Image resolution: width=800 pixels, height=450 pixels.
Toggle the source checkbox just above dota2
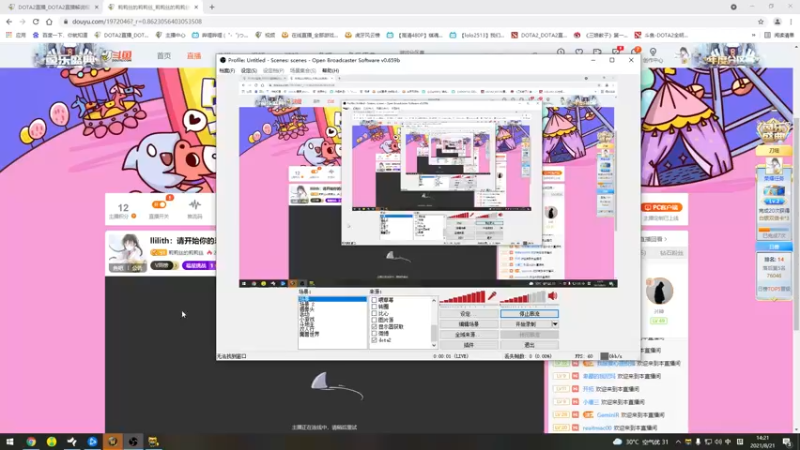click(x=374, y=333)
